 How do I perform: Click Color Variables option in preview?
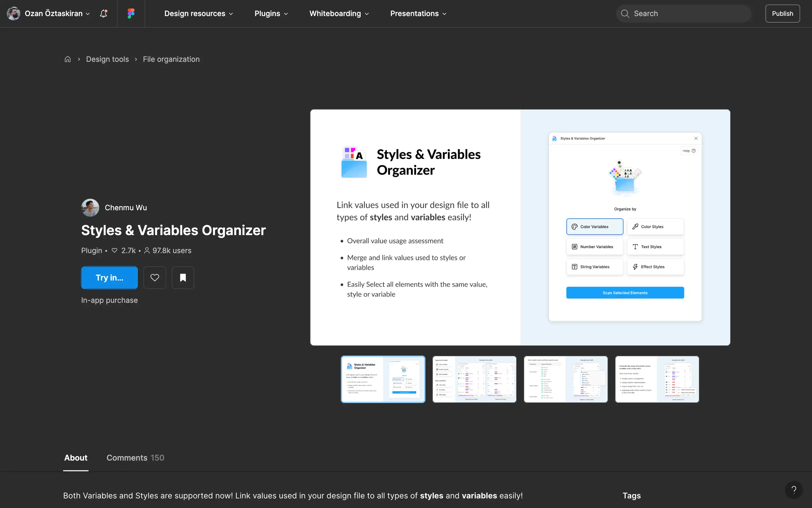(x=595, y=227)
